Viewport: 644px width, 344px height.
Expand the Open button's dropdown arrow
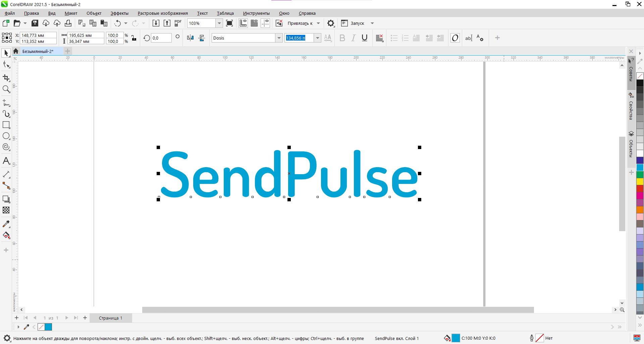[25, 23]
